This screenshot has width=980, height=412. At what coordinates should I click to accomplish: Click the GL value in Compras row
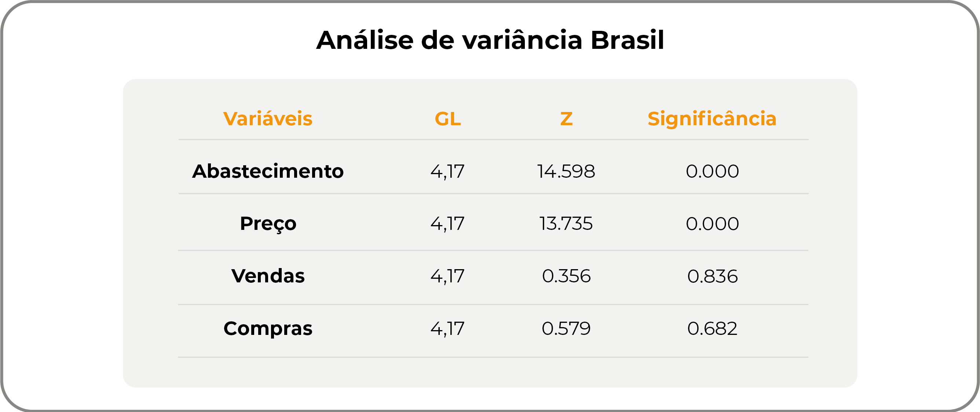pyautogui.click(x=447, y=328)
